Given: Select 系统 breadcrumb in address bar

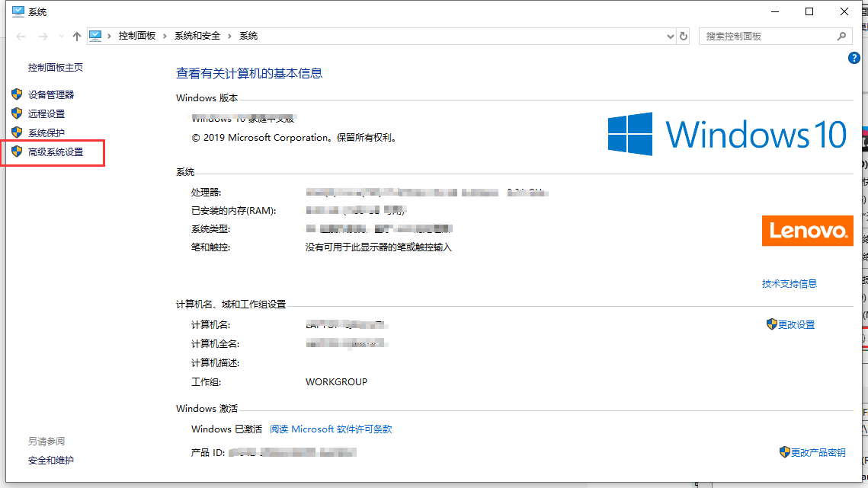Looking at the screenshot, I should coord(248,36).
